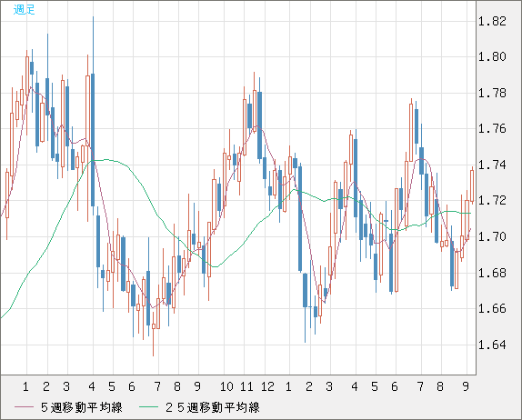This screenshot has width=522, height=420.
Task: Select the 1.80 price axis label
Action: [x=492, y=56]
